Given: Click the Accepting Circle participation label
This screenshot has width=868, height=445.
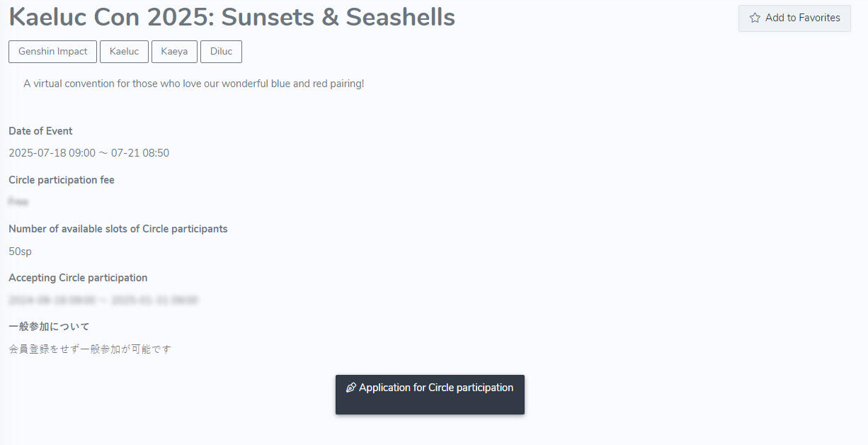Looking at the screenshot, I should pyautogui.click(x=78, y=278).
